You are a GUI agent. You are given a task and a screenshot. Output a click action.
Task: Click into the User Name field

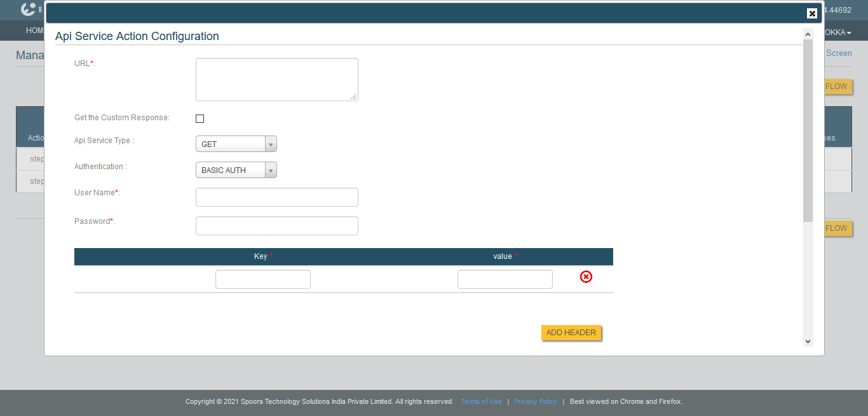(276, 197)
